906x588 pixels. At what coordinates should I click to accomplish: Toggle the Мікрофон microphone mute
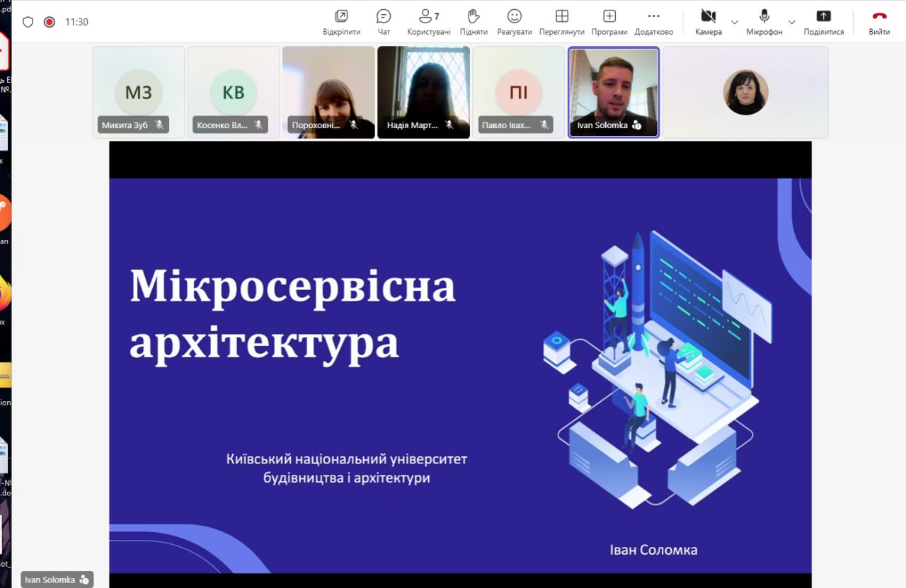764,21
